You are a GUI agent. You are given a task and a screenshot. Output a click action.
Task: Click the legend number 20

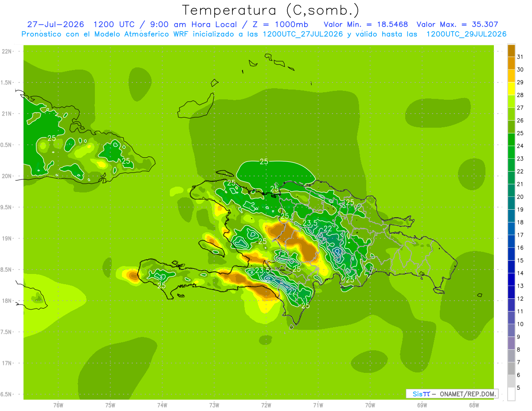click(520, 197)
